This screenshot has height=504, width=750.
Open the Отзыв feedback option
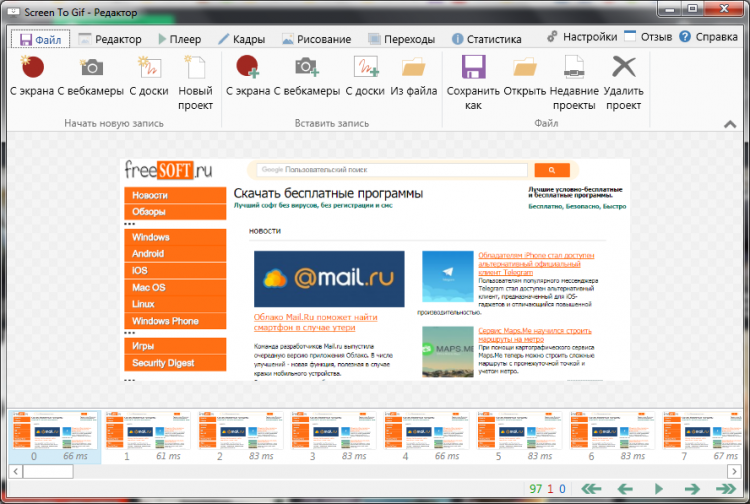click(649, 37)
